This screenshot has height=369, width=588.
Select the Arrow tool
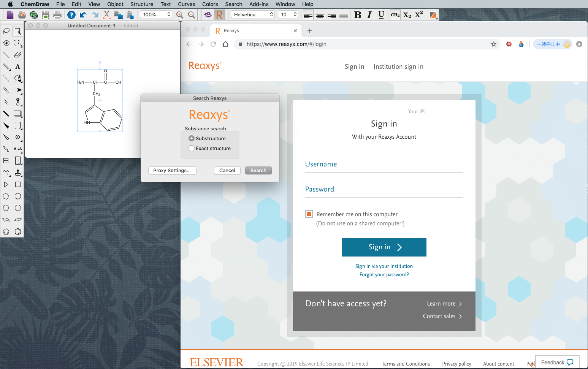coord(17,90)
